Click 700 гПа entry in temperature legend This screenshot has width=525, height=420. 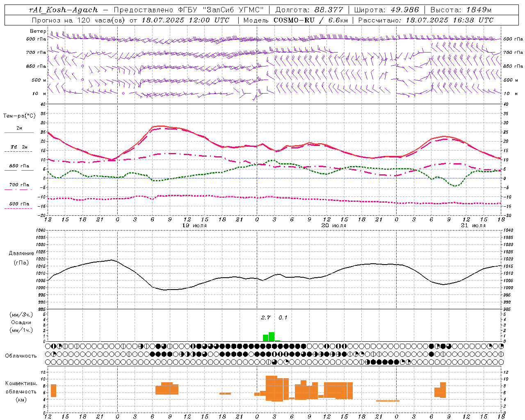click(x=19, y=185)
